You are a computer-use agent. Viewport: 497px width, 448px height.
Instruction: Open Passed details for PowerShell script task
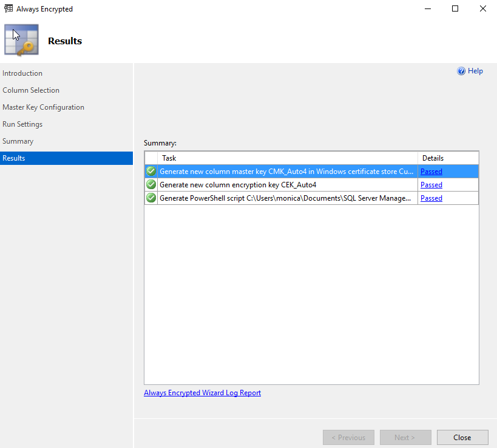point(431,198)
